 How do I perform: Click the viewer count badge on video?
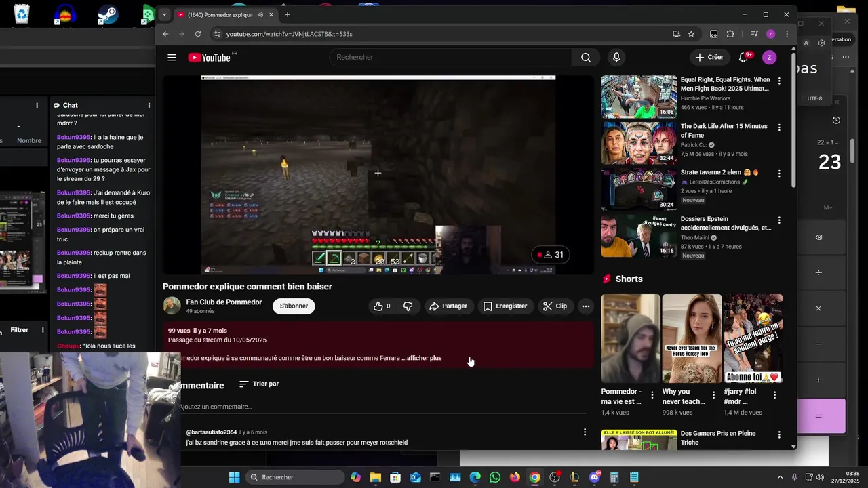coord(551,255)
